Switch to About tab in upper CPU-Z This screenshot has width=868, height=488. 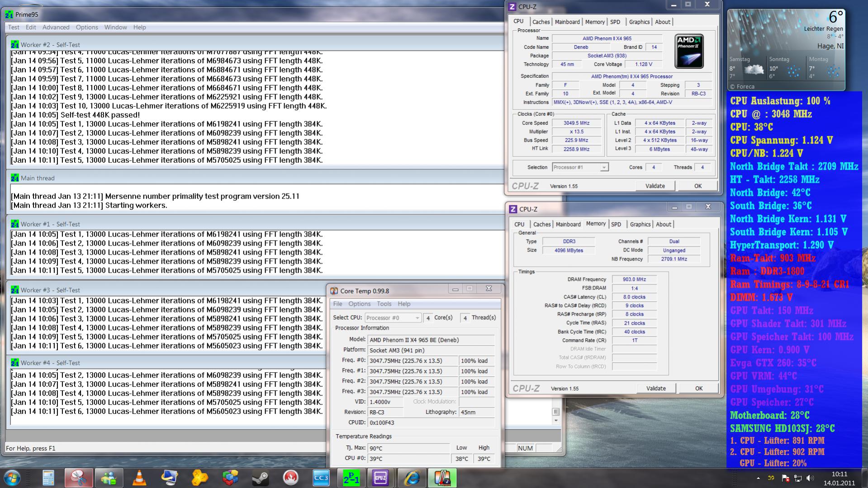pos(663,22)
